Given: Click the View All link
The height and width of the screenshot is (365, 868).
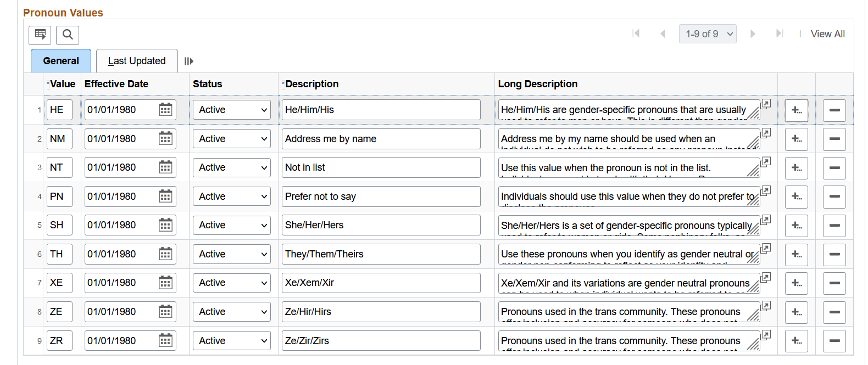Looking at the screenshot, I should pyautogui.click(x=827, y=34).
